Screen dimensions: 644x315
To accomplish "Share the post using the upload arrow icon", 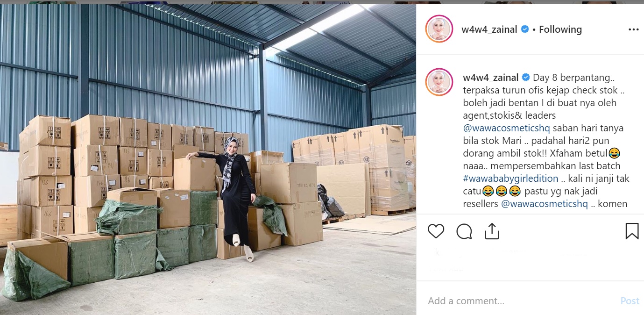I will pyautogui.click(x=492, y=231).
